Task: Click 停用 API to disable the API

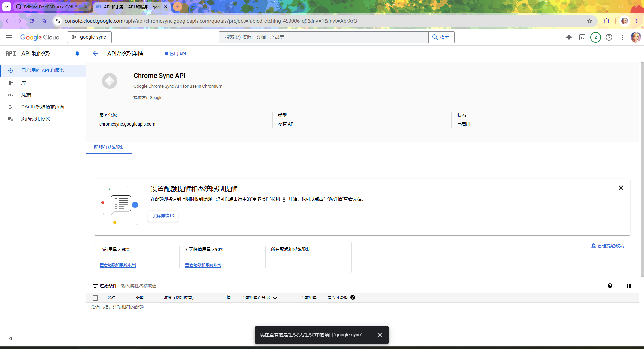Action: pyautogui.click(x=175, y=54)
